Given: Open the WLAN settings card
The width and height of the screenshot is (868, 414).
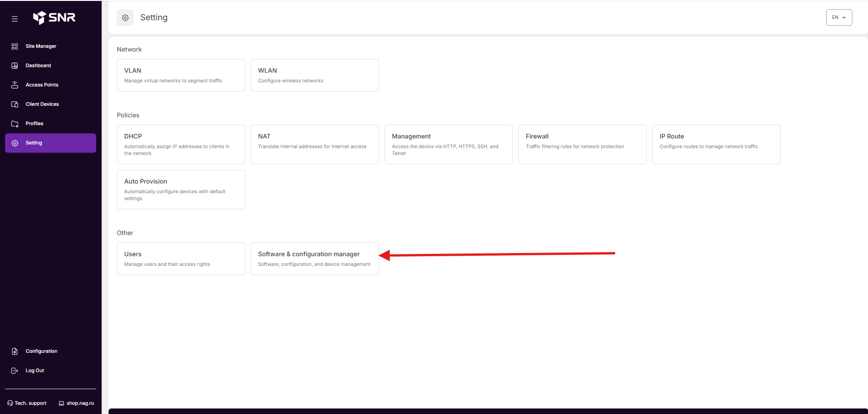Looking at the screenshot, I should [315, 75].
